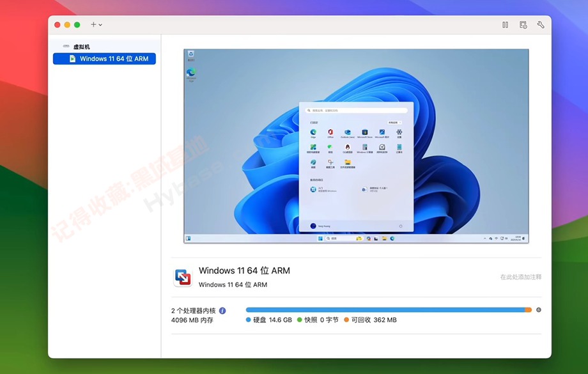
Task: Click the red close window button
Action: pos(58,25)
